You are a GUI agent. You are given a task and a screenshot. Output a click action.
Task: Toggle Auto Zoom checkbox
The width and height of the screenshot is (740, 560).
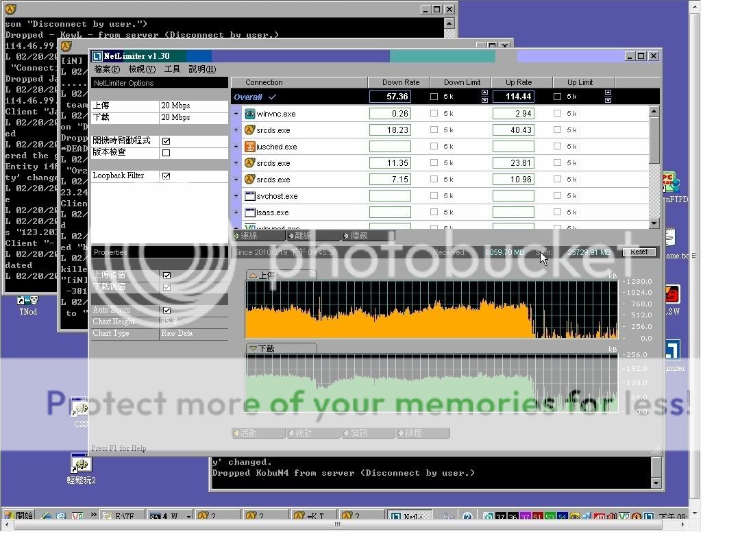(x=166, y=311)
